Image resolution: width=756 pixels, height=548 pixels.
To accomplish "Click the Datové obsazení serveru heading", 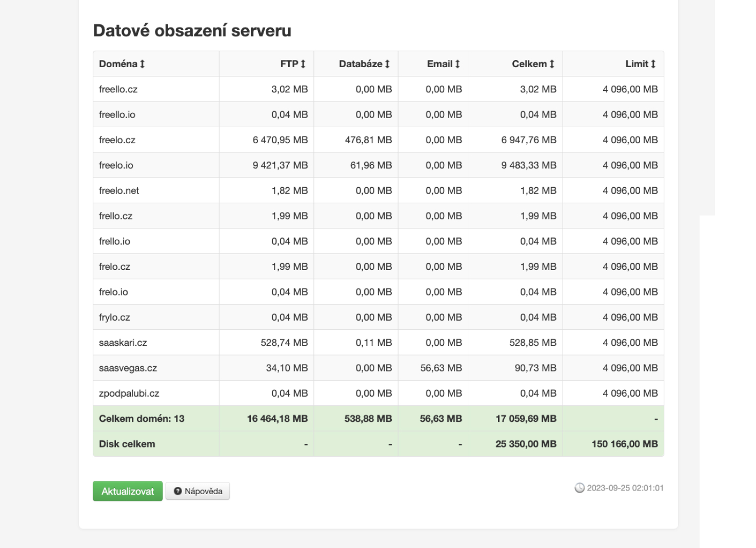I will click(192, 31).
